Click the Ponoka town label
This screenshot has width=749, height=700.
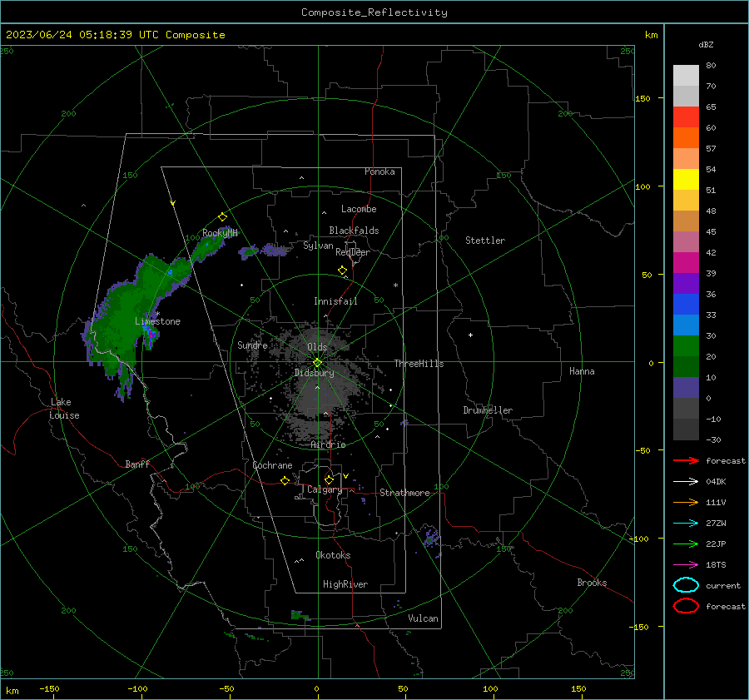click(x=379, y=171)
